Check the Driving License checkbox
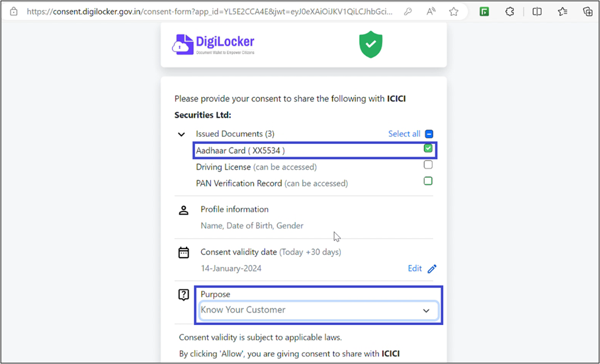Image resolution: width=600 pixels, height=364 pixels. pos(428,165)
